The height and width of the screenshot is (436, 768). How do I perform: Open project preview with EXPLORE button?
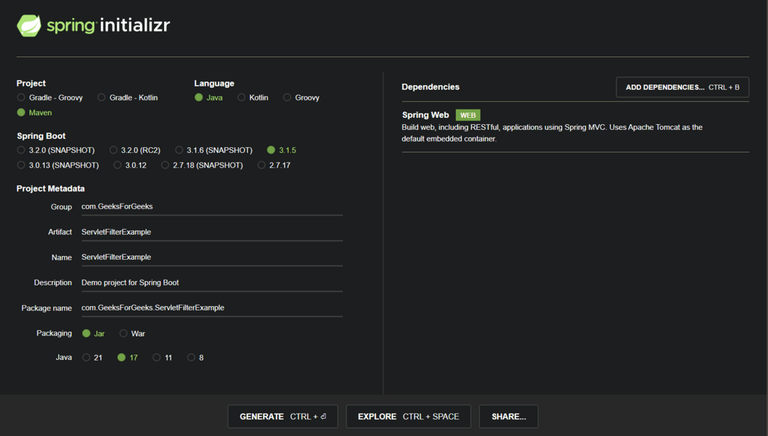(408, 416)
